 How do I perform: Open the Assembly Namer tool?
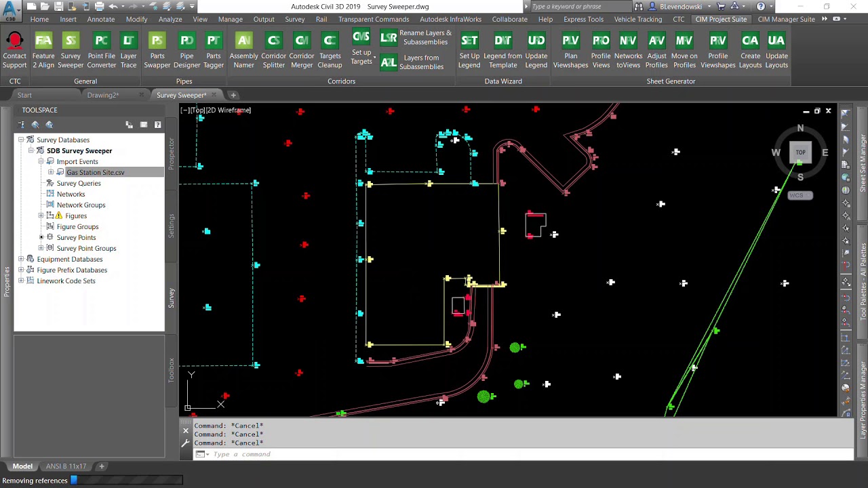click(x=244, y=51)
